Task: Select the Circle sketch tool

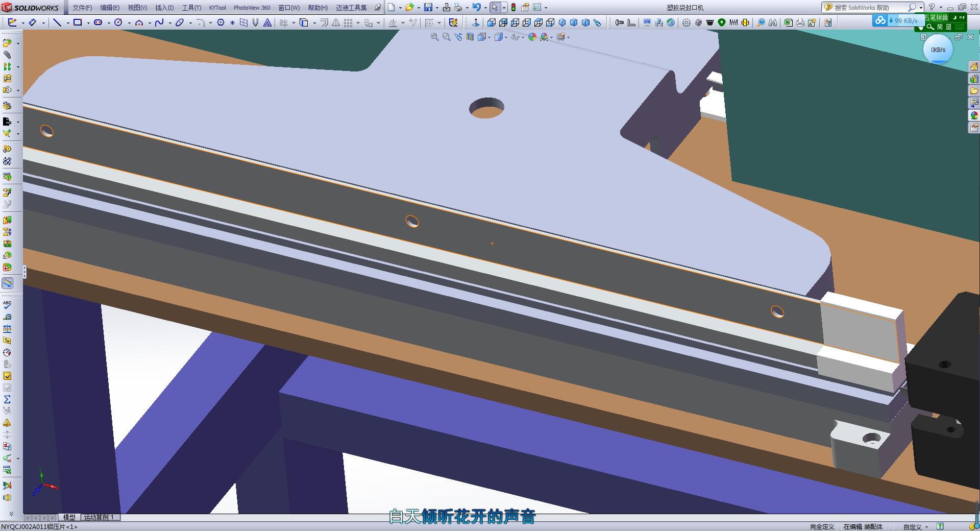Action: [x=118, y=22]
